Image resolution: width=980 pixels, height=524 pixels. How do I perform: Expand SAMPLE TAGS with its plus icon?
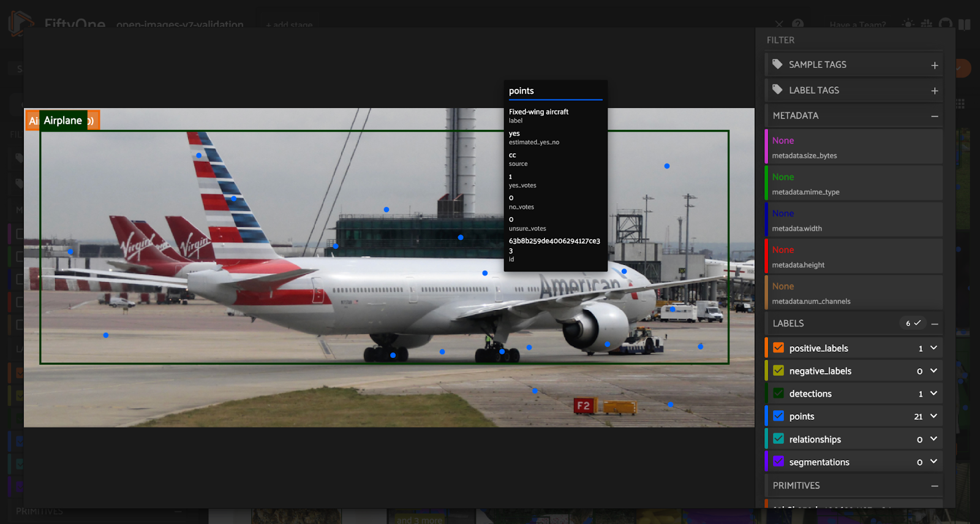935,66
